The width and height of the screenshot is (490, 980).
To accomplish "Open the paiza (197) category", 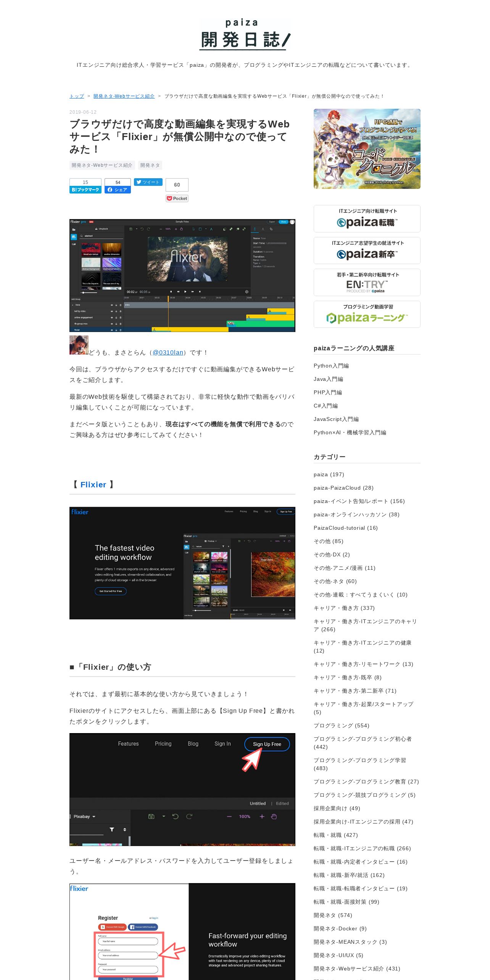I will click(329, 474).
